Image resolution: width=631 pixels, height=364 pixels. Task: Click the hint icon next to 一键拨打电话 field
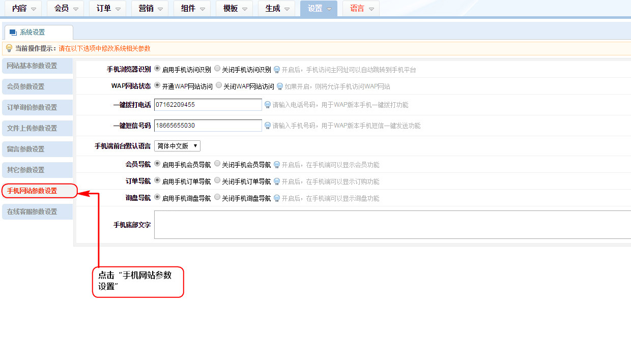coord(267,105)
